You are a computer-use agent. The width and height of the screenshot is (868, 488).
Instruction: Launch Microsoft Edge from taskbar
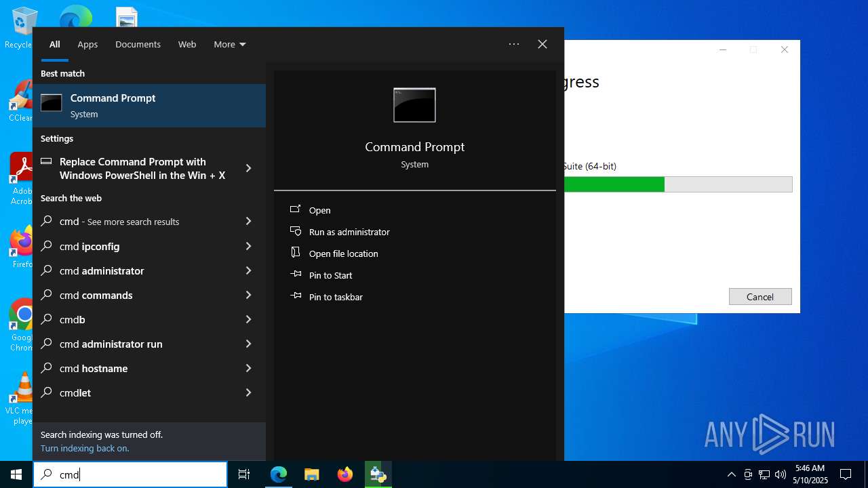(279, 474)
